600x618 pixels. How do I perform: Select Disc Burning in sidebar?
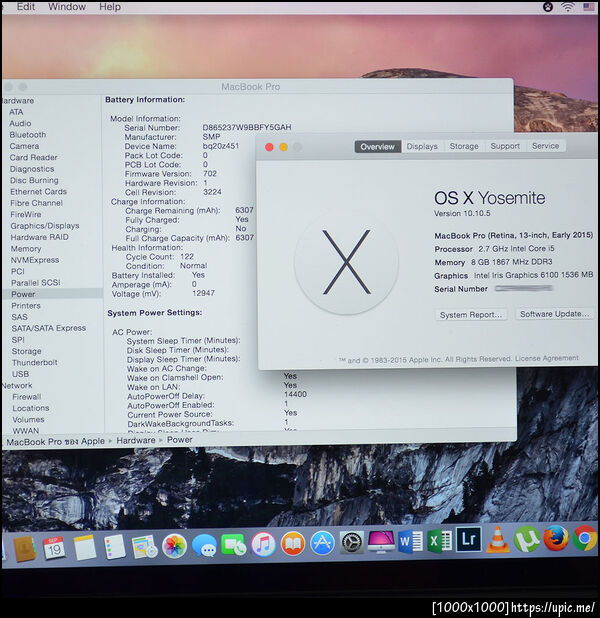click(34, 180)
